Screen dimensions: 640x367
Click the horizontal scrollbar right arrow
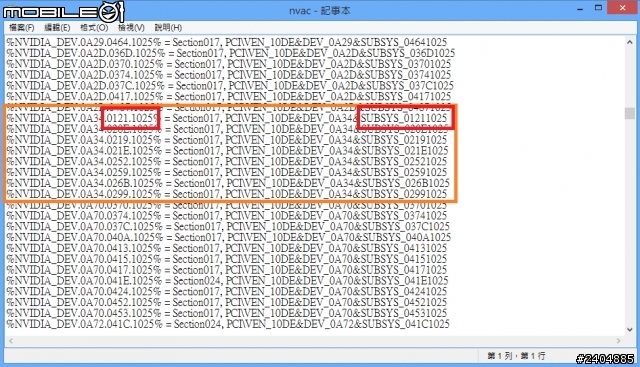(618, 340)
